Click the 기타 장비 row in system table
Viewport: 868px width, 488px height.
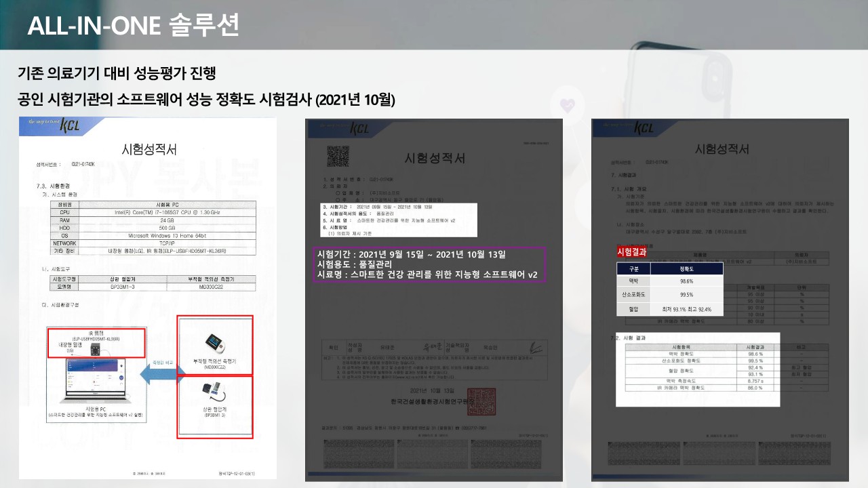point(154,250)
